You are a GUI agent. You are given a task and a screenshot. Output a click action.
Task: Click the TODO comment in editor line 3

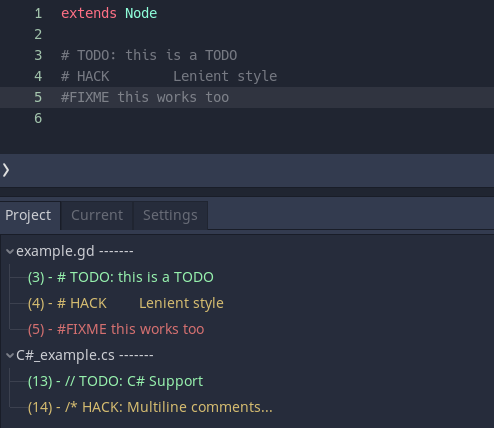point(149,55)
